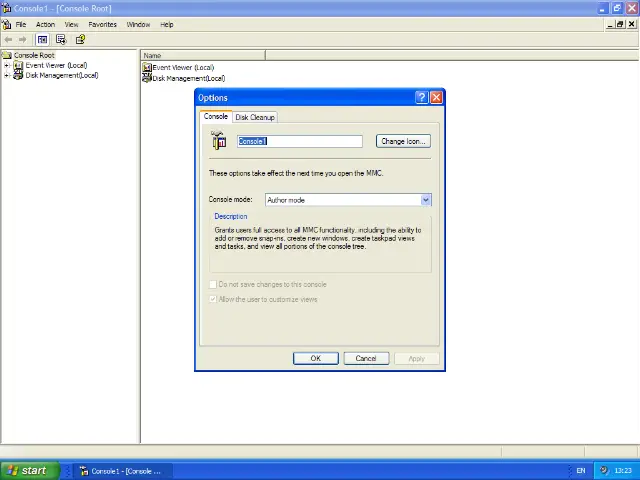Click the console name text field
This screenshot has width=640, height=480.
[x=300, y=141]
